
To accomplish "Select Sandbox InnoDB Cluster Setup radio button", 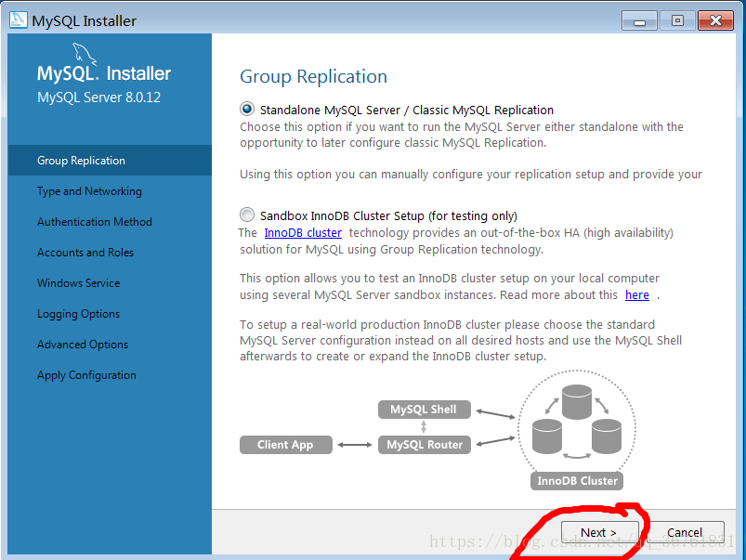I will (x=247, y=215).
